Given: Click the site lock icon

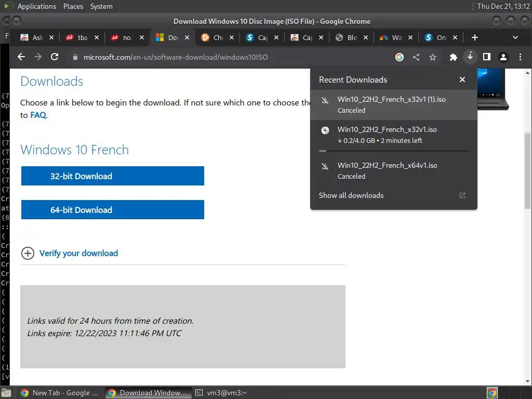Looking at the screenshot, I should tap(75, 57).
